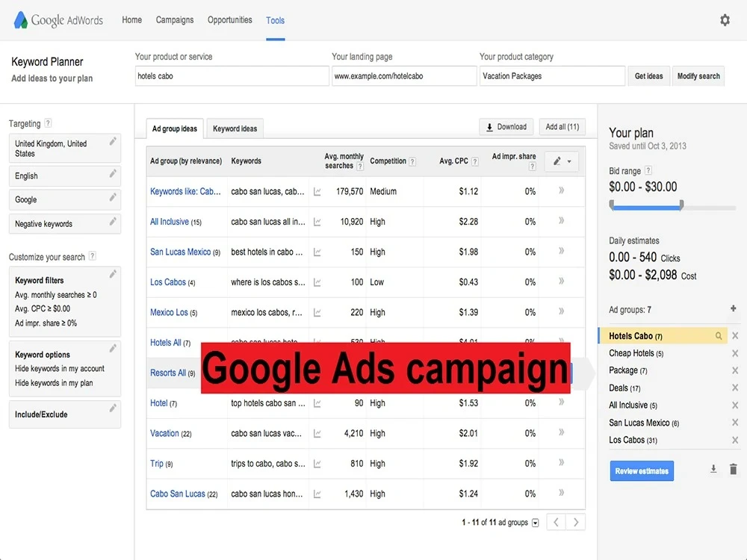The image size is (747, 560).
Task: Open help for Avg. CPC column
Action: tap(475, 161)
